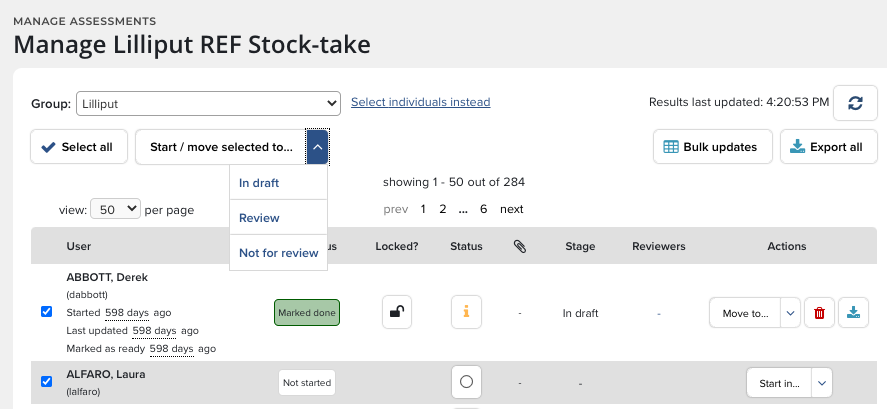887x409 pixels.
Task: Click the empty circle status icon for Laura Alfaro
Action: coord(466,381)
